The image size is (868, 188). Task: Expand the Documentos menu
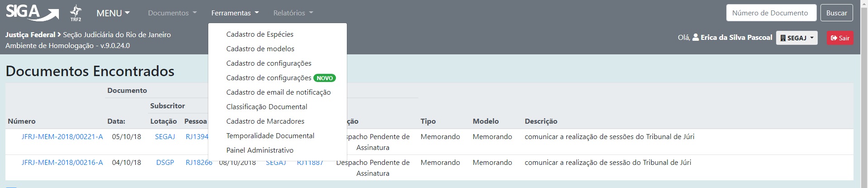click(172, 13)
